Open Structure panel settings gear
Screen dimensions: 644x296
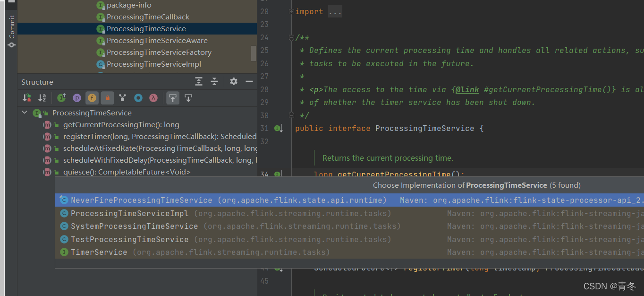[234, 81]
